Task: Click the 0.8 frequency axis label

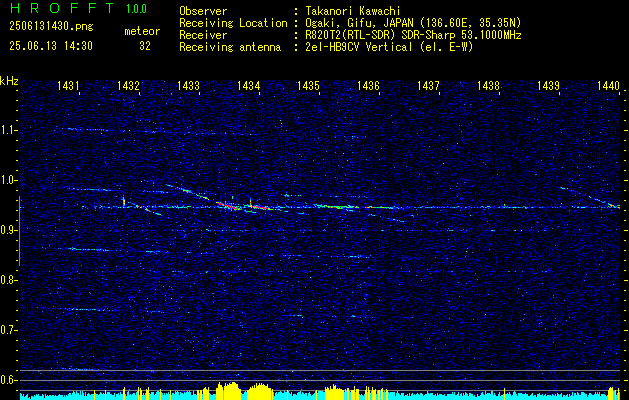Action: pyautogui.click(x=7, y=280)
